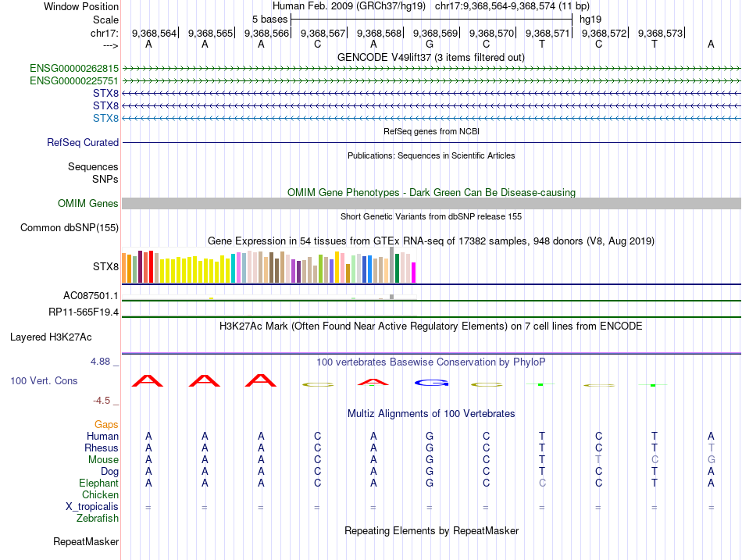Click the Gaps alignment row label
The width and height of the screenshot is (742, 560).
[x=106, y=425]
